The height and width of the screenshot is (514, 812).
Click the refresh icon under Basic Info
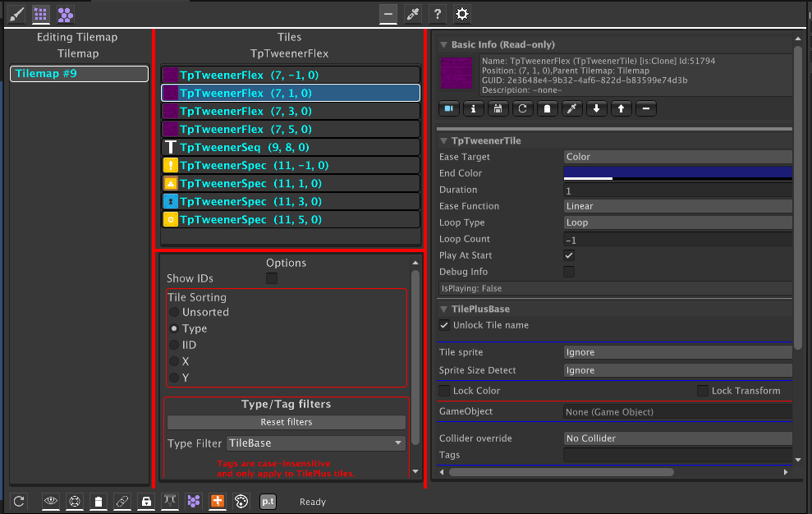click(522, 109)
